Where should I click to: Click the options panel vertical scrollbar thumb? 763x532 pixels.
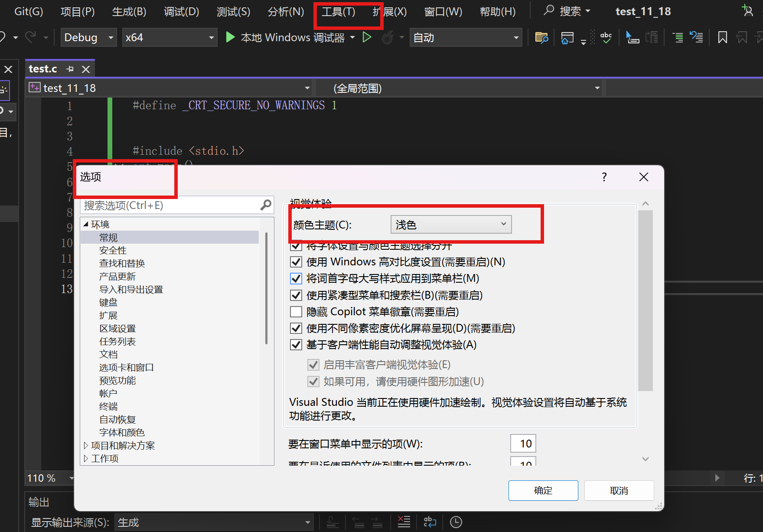[646, 300]
